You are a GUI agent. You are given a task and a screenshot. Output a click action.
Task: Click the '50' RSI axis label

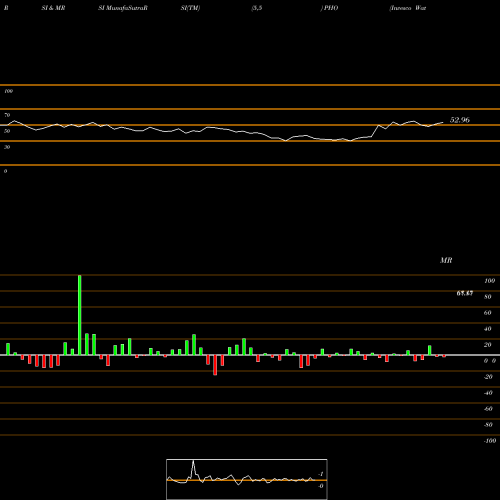click(7, 131)
